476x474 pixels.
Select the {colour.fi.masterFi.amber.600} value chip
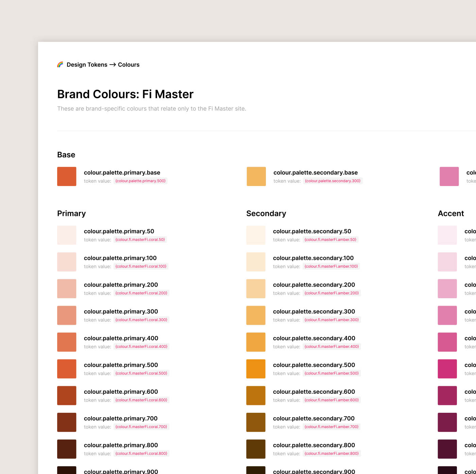[332, 400]
